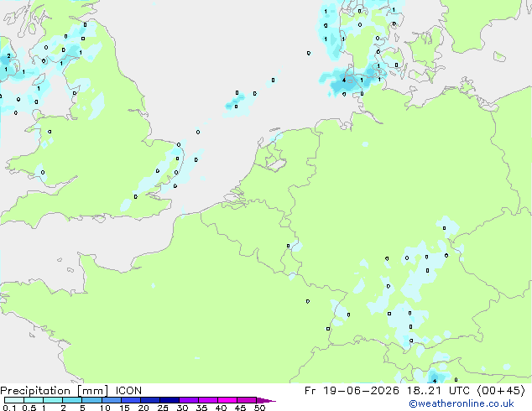Click the legend band between 2 and 5
The width and height of the screenshot is (532, 411).
[72, 400]
